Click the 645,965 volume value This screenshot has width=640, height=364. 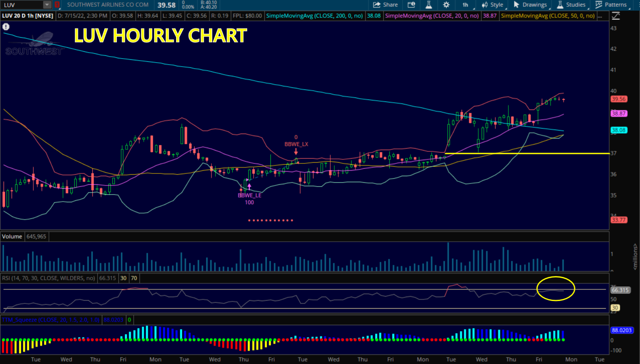37,236
